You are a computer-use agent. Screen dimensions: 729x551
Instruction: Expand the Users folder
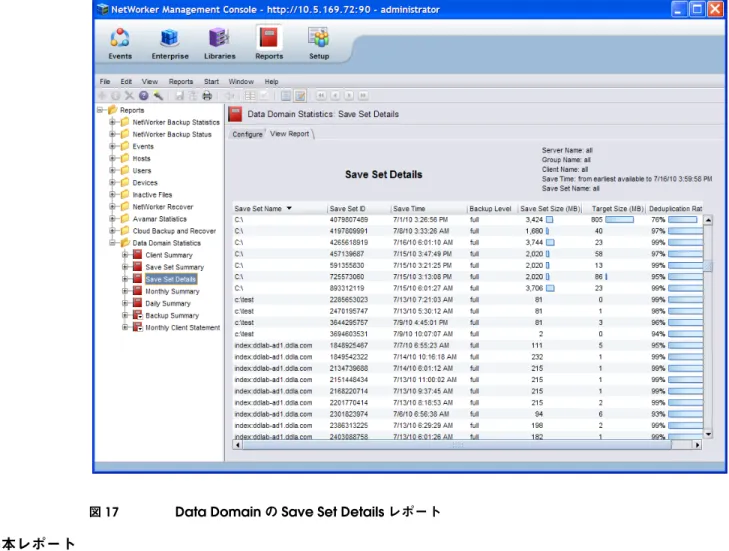point(112,171)
